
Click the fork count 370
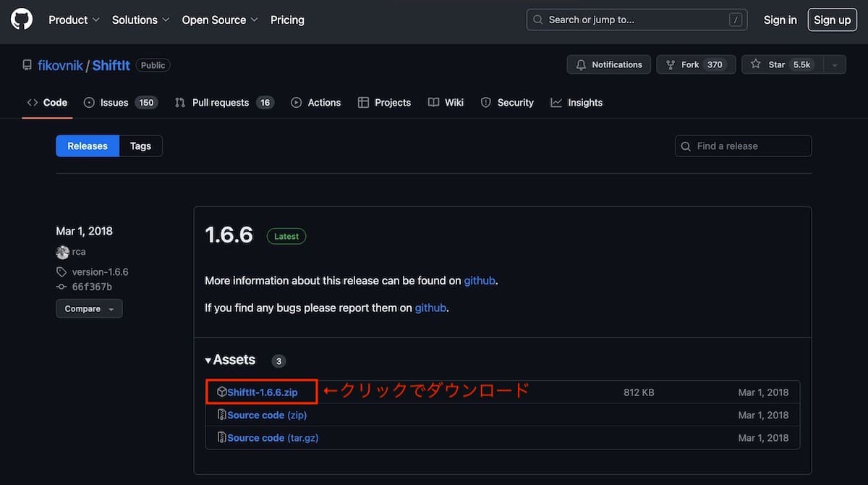tap(715, 64)
